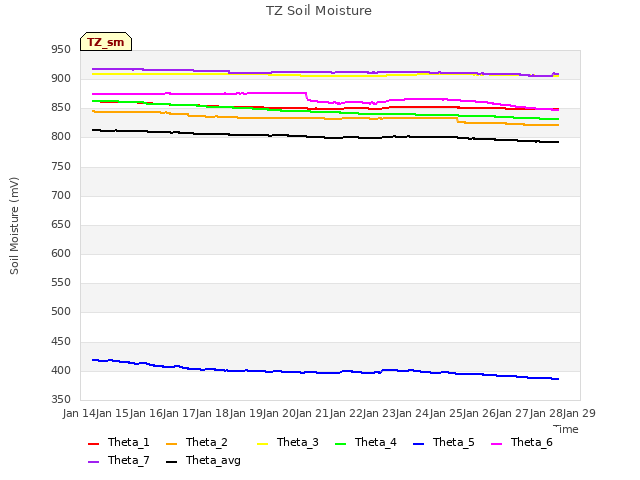Select the Theta_2 legend label
Viewport: 640px width, 480px height.
[207, 442]
